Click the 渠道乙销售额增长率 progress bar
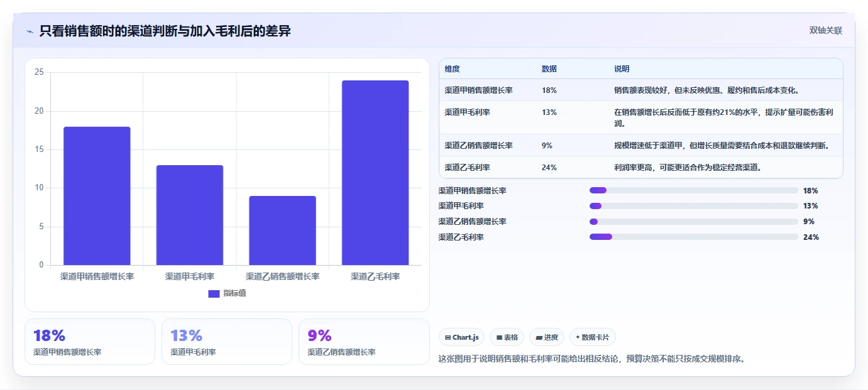The width and height of the screenshot is (868, 390). (x=694, y=222)
